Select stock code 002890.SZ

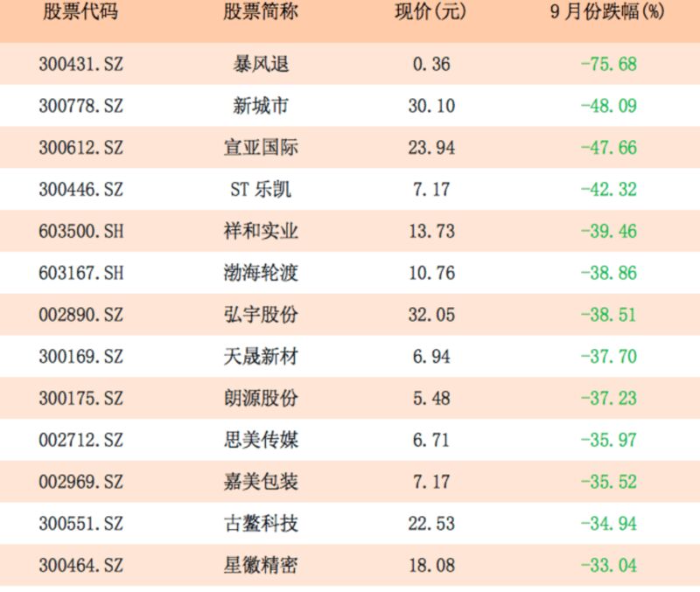(x=80, y=315)
